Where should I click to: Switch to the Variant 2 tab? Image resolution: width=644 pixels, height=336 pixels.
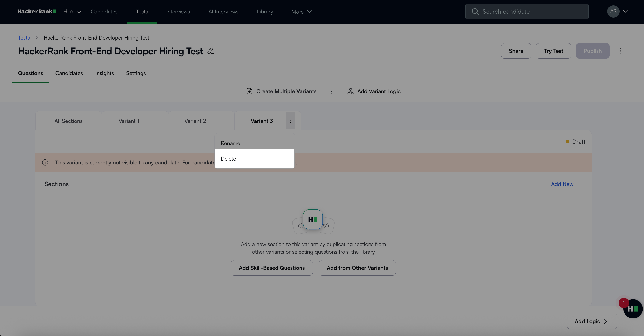pos(195,121)
